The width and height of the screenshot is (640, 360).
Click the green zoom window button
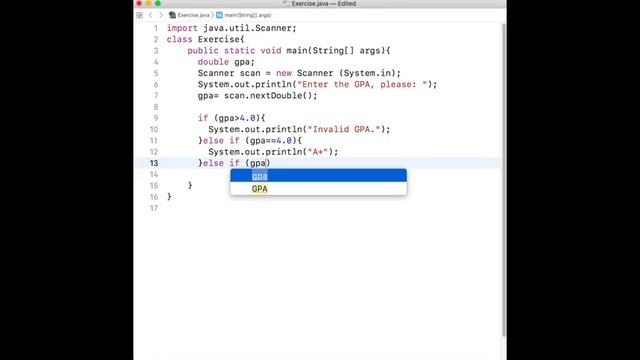158,3
